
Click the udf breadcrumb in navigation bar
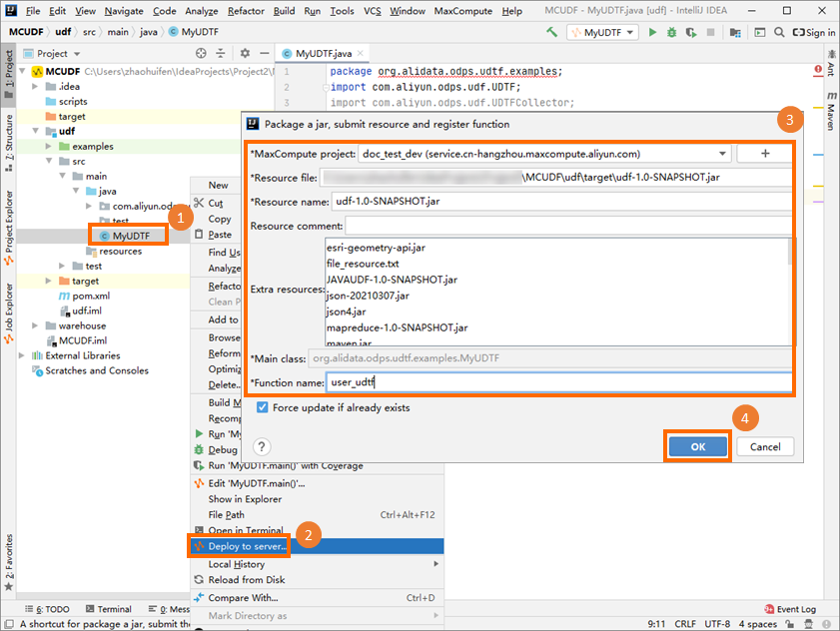pos(63,32)
